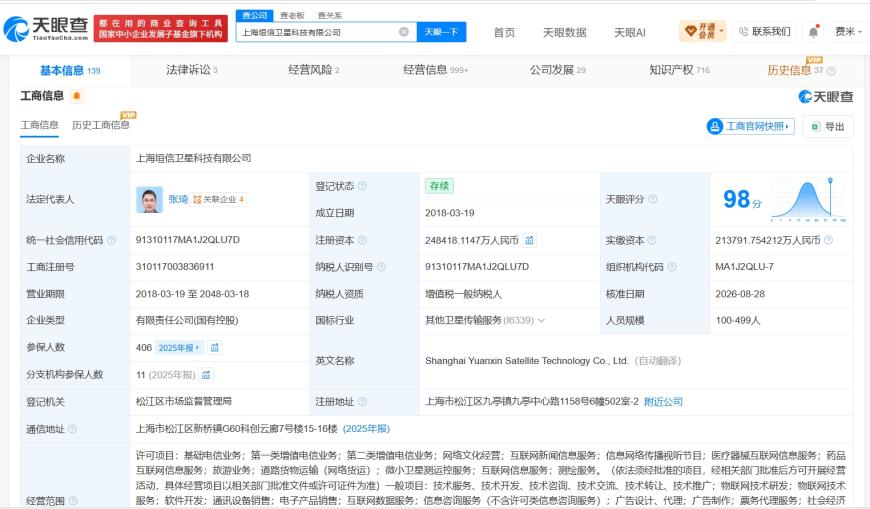Image resolution: width=870 pixels, height=509 pixels.
Task: Expand the 国标行业 其他卫星传输服务 chevron
Action: [542, 321]
